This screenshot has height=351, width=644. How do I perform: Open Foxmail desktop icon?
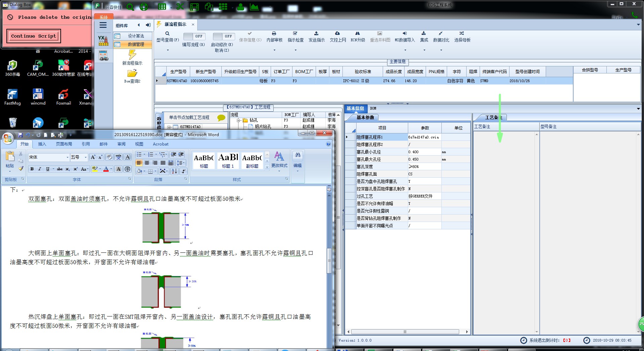click(64, 97)
